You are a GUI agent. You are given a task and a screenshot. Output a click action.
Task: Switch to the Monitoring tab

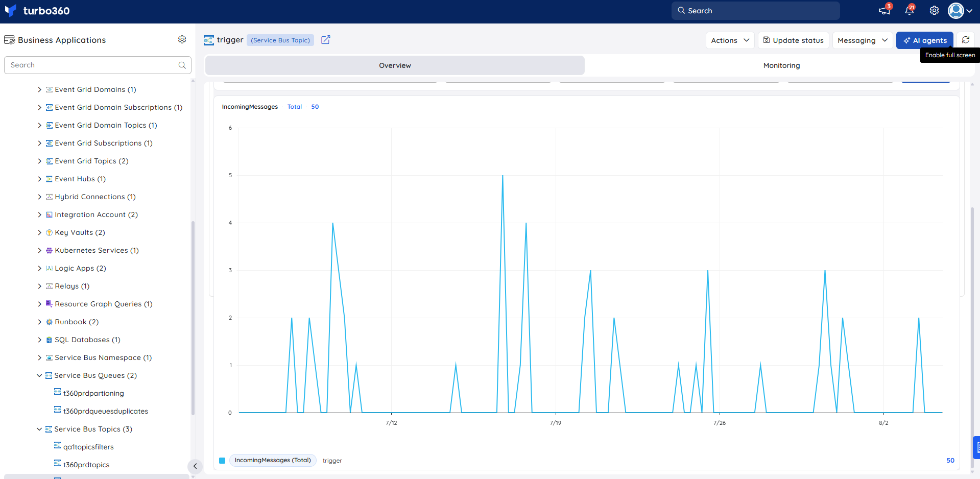[x=781, y=65]
